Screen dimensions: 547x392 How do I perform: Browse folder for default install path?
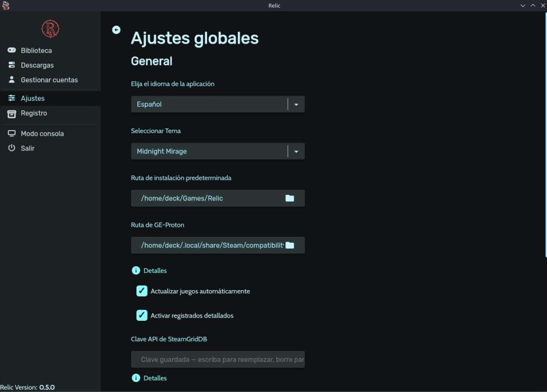click(290, 198)
